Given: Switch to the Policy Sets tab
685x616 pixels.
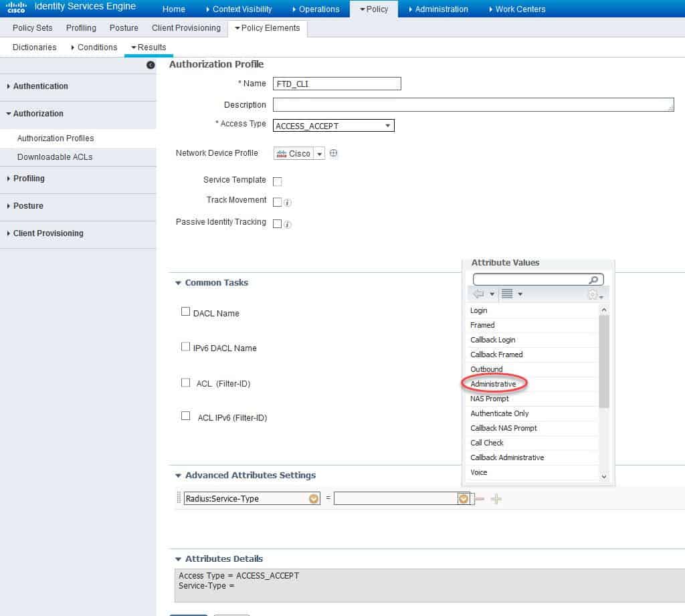Looking at the screenshot, I should [x=32, y=28].
